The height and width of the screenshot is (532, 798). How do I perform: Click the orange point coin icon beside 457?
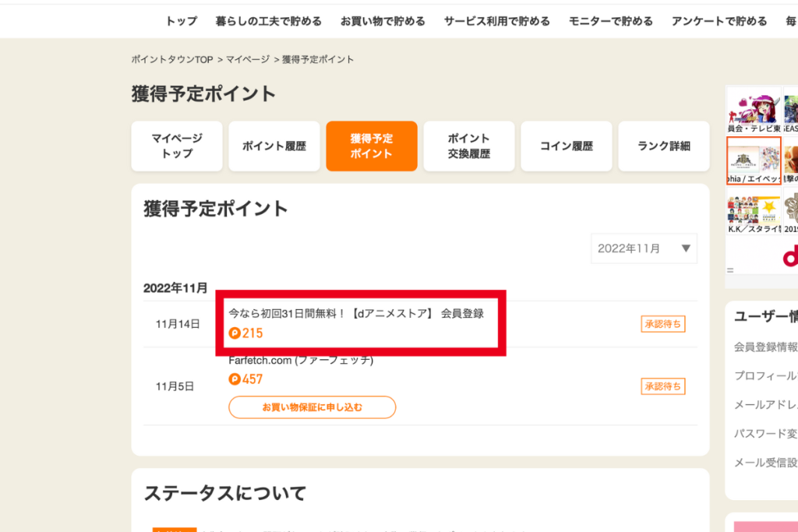[235, 379]
